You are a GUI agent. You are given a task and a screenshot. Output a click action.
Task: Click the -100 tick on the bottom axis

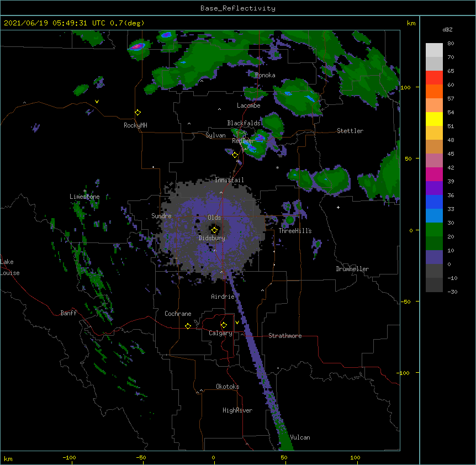pyautogui.click(x=69, y=458)
